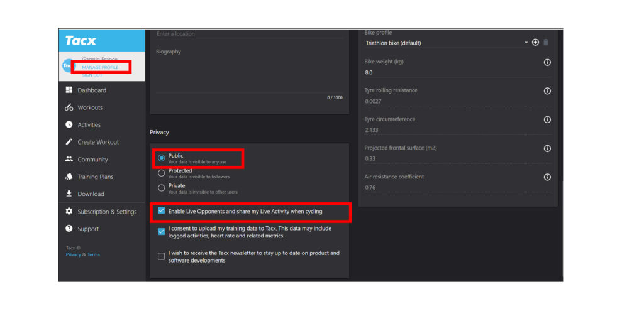Click the Air resistance coefficient field 0.76

pyautogui.click(x=458, y=187)
